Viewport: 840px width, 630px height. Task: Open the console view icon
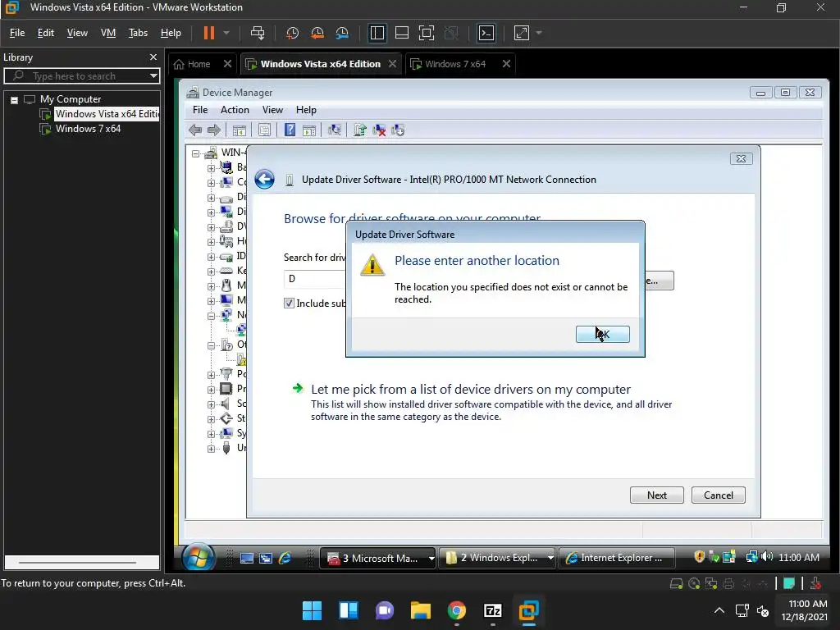click(x=486, y=33)
